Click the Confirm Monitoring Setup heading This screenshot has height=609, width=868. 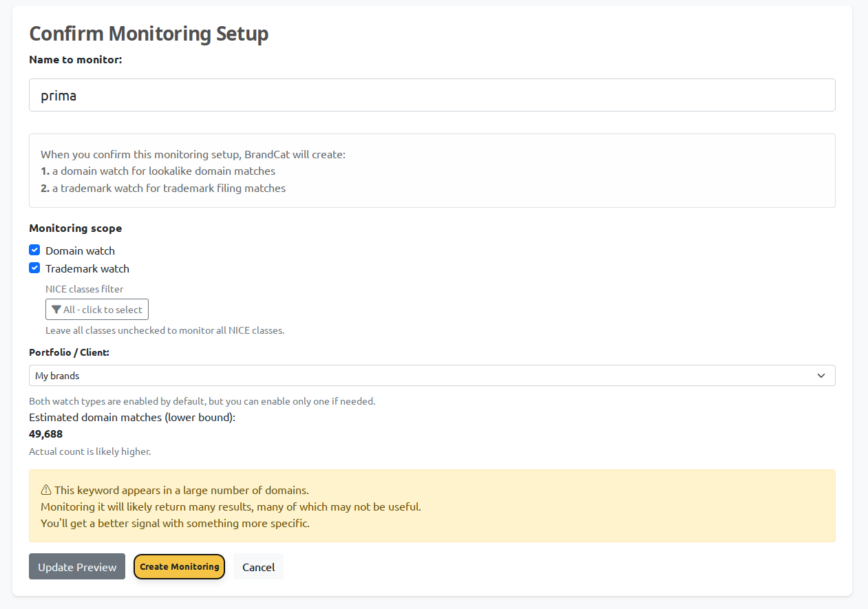149,34
